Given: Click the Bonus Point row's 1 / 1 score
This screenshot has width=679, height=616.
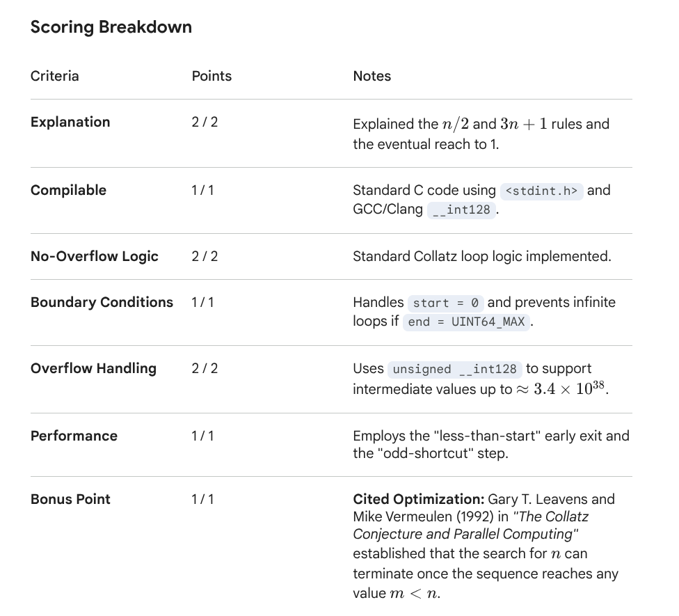Looking at the screenshot, I should click(202, 499).
